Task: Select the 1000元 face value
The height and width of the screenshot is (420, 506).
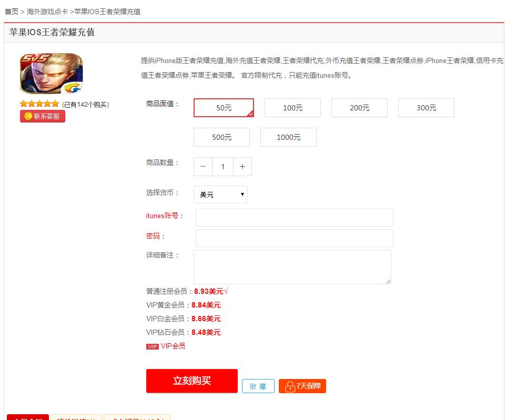Action: pyautogui.click(x=288, y=137)
